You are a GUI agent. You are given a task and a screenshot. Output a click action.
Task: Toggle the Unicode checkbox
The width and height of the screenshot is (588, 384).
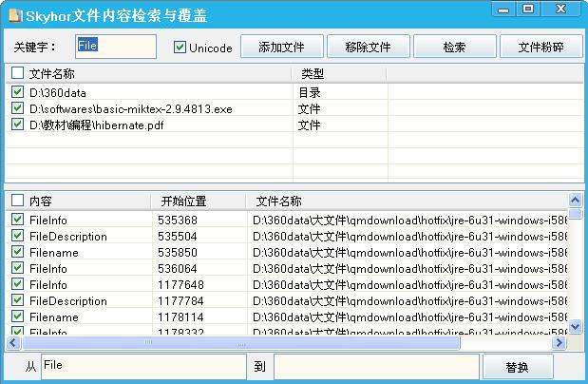coord(180,48)
